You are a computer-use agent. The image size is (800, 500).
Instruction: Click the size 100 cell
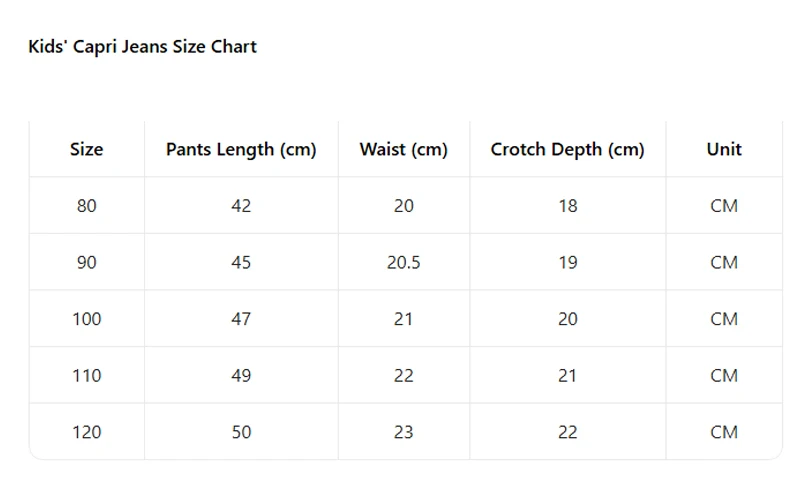tap(87, 319)
